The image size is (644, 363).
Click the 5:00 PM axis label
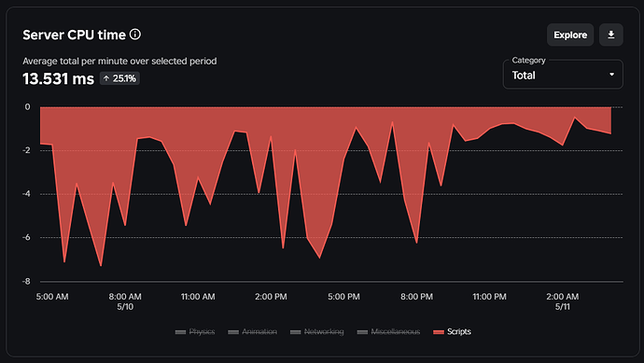(343, 297)
